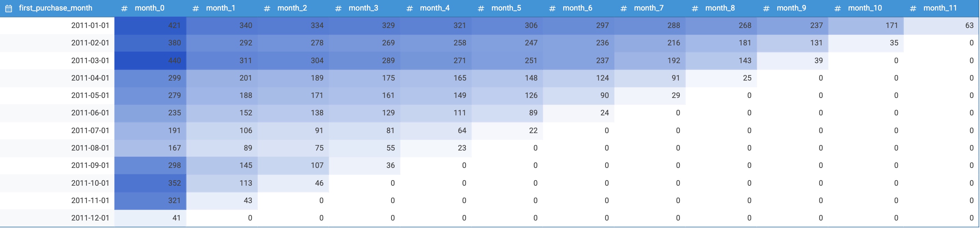
Task: Click the hash icon beside month_4
Action: 409,8
